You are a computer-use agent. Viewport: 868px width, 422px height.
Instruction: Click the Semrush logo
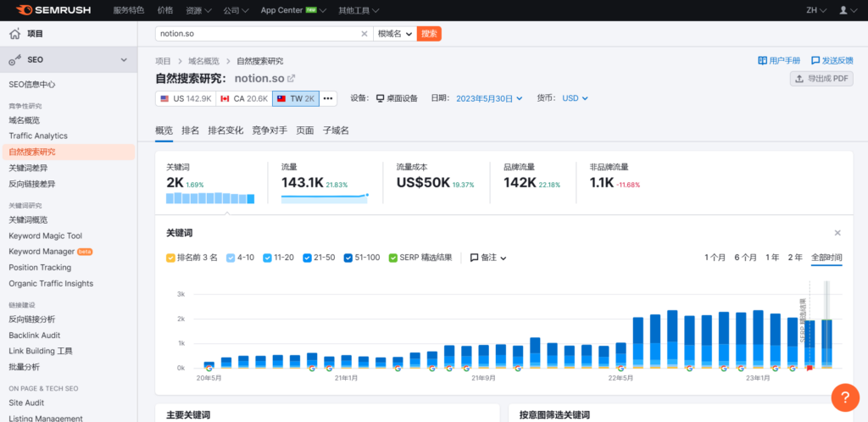click(x=53, y=10)
